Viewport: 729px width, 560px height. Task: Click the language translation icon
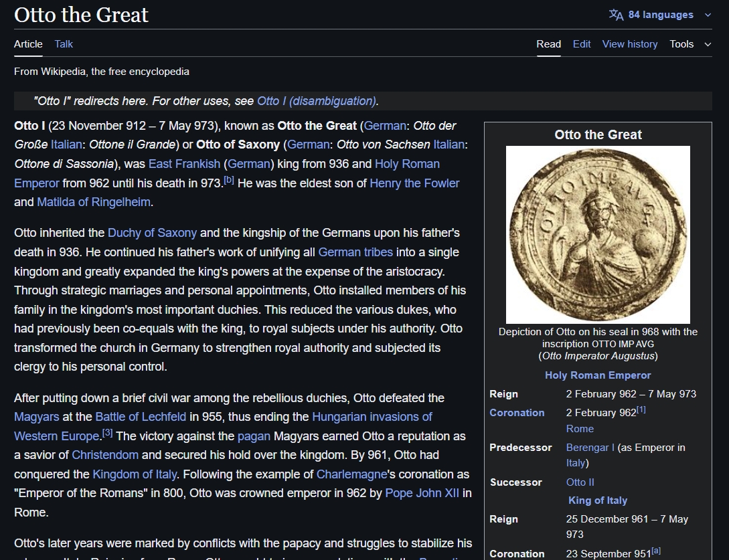[x=616, y=15]
